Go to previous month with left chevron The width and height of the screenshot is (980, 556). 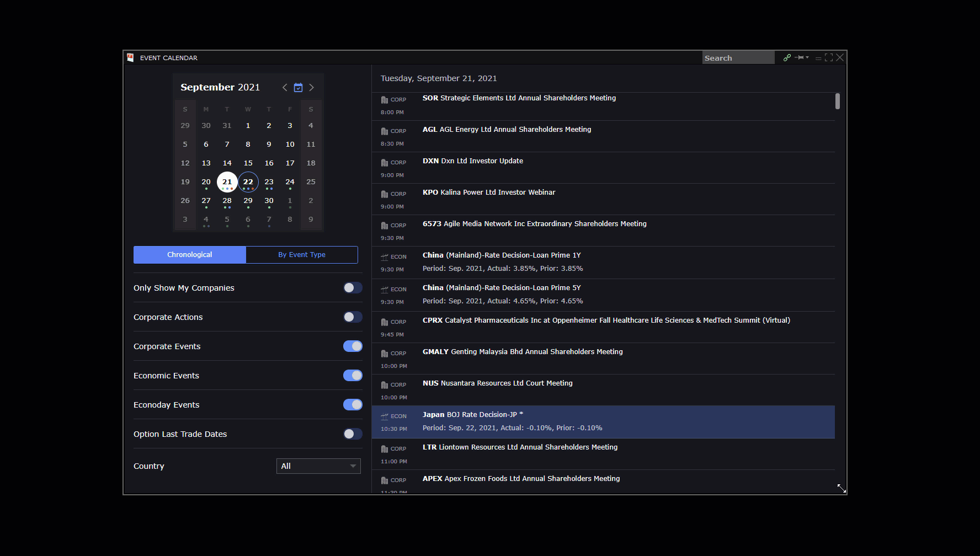click(285, 87)
